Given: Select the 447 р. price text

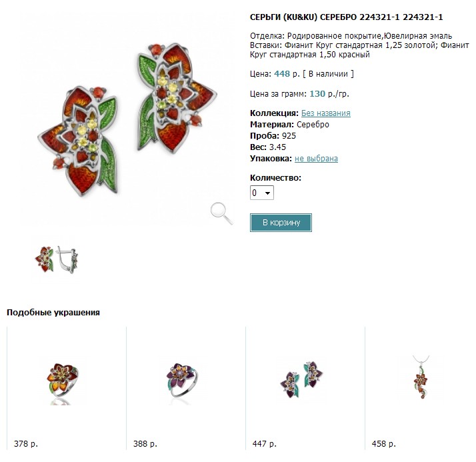Looking at the screenshot, I should click(264, 443).
